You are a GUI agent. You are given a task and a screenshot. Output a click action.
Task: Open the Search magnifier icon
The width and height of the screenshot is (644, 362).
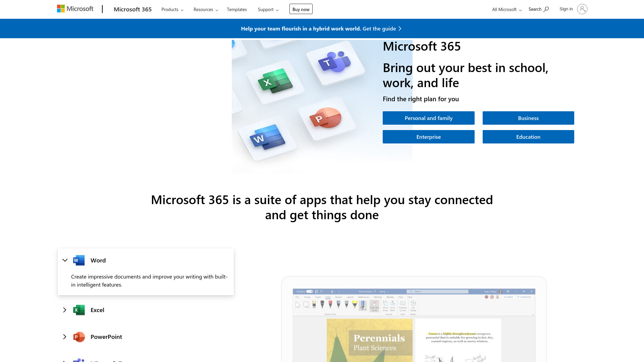(x=546, y=9)
